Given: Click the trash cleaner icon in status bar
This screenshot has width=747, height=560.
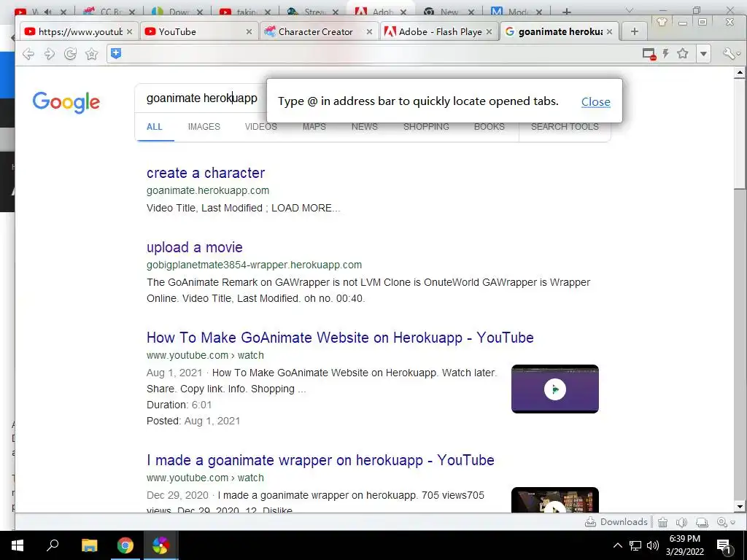Looking at the screenshot, I should tap(662, 522).
